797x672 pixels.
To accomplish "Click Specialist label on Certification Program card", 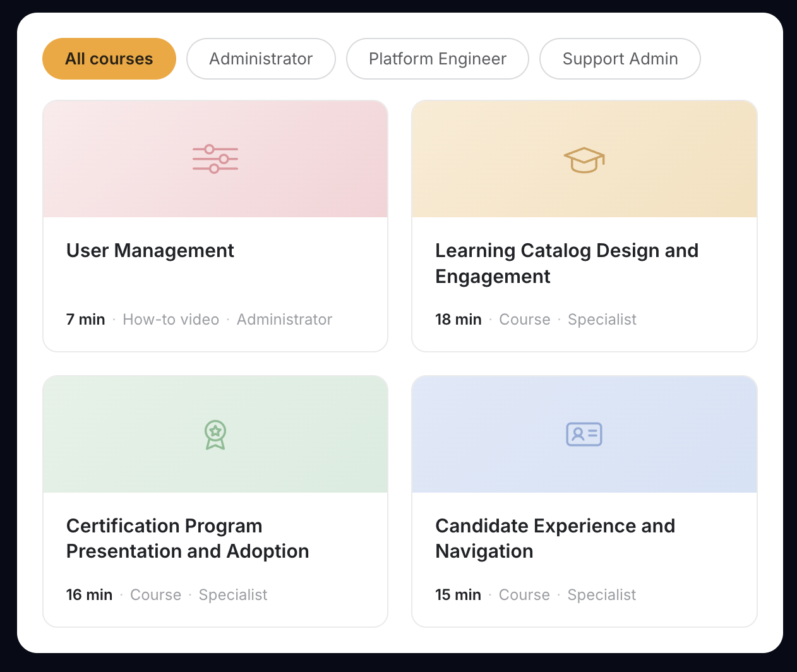I will [233, 595].
